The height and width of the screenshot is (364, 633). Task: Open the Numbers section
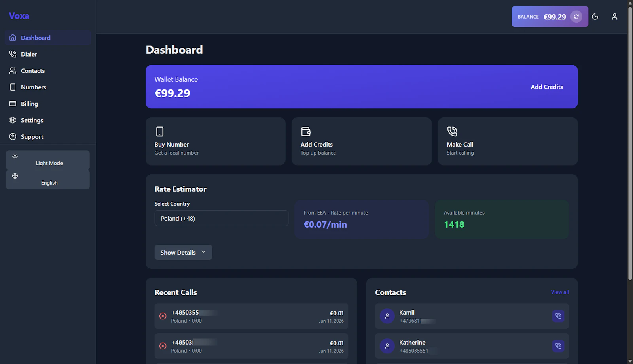(48, 87)
